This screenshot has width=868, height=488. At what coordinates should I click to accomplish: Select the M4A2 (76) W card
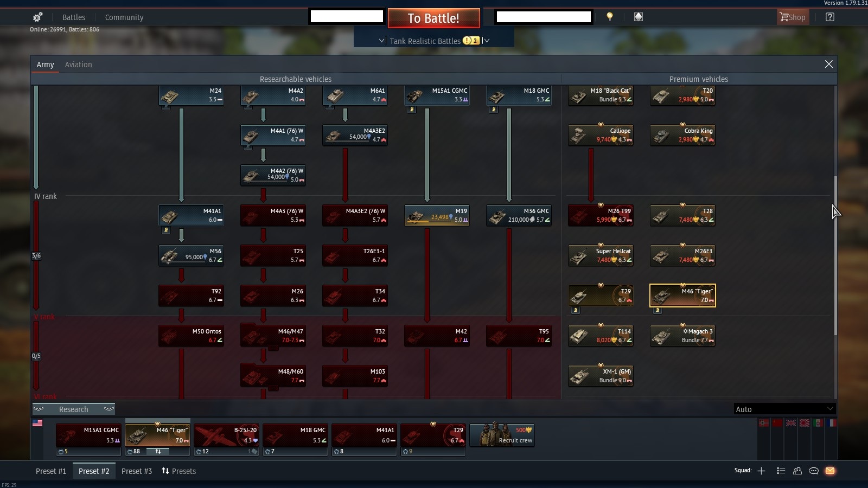coord(273,176)
